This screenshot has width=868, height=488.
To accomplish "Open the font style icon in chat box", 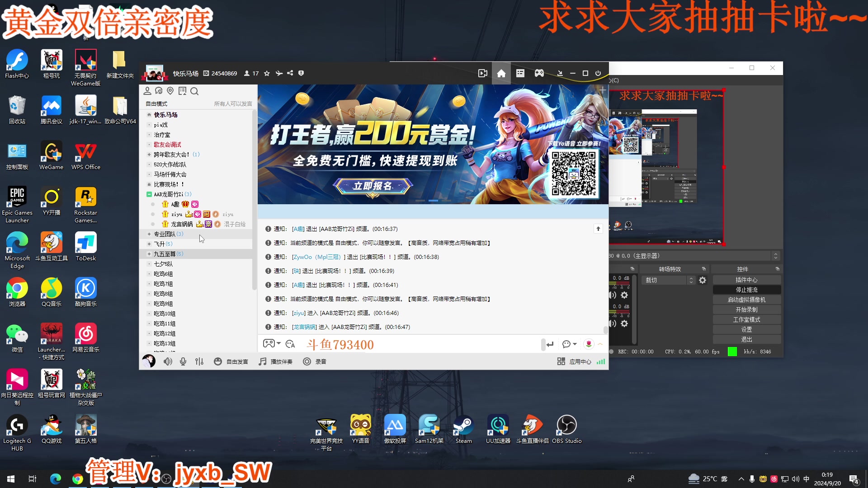I will [x=290, y=344].
